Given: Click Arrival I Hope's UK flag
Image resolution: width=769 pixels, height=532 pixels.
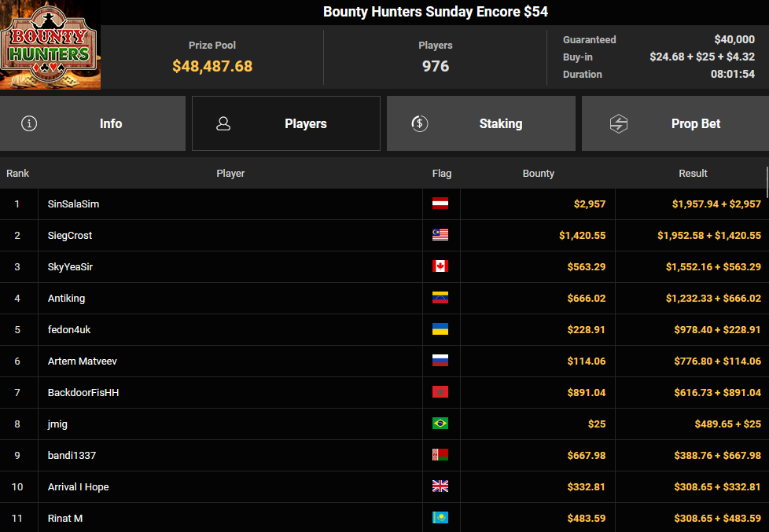Looking at the screenshot, I should click(x=440, y=486).
